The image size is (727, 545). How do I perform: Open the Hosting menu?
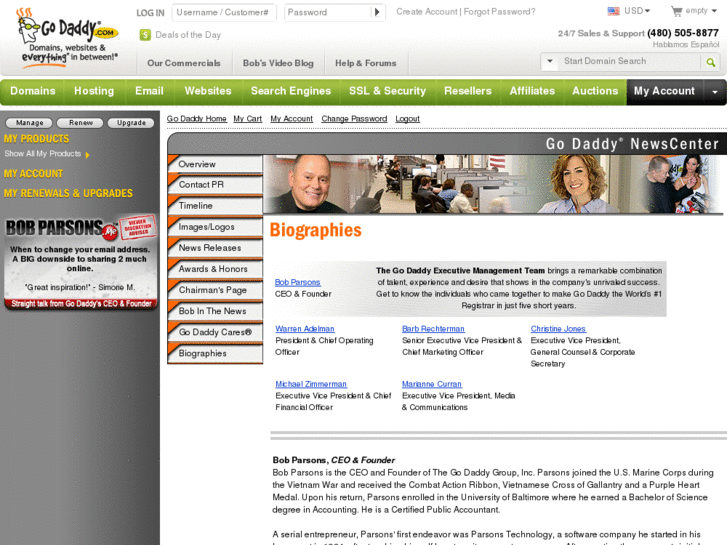[94, 91]
